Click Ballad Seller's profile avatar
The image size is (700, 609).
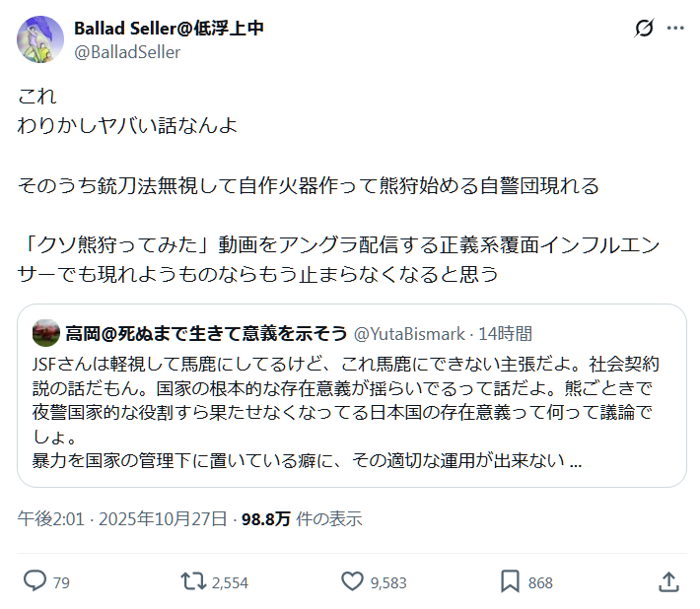pos(40,39)
